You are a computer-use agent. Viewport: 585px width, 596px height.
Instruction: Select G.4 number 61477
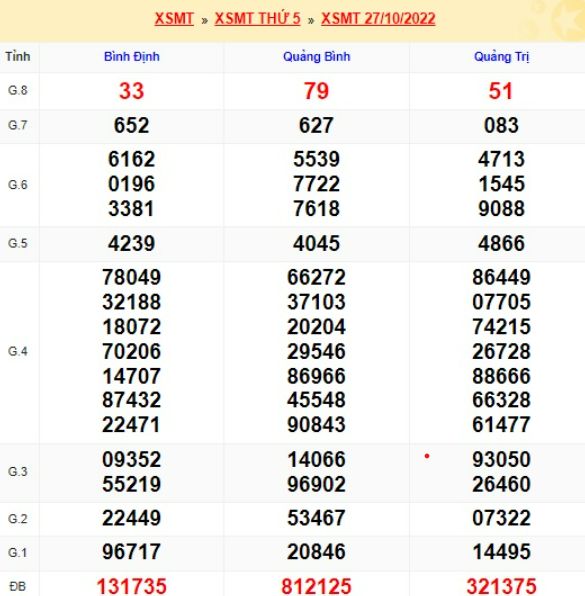[x=502, y=424]
